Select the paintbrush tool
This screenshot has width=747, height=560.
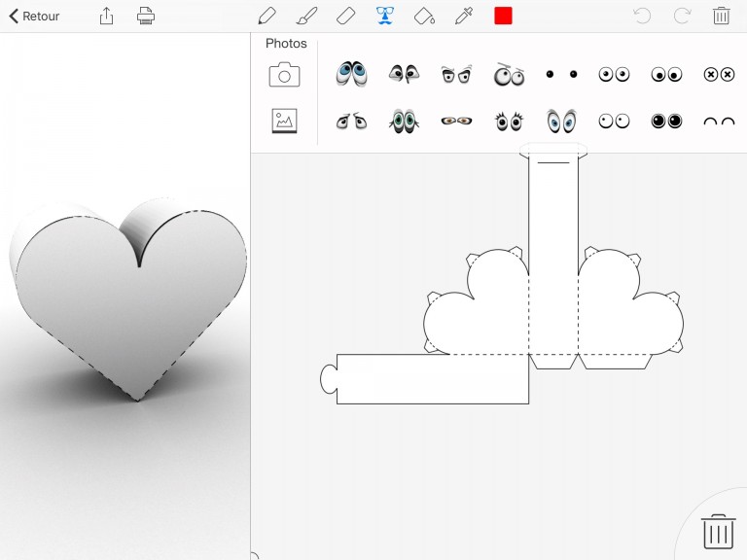coord(305,16)
